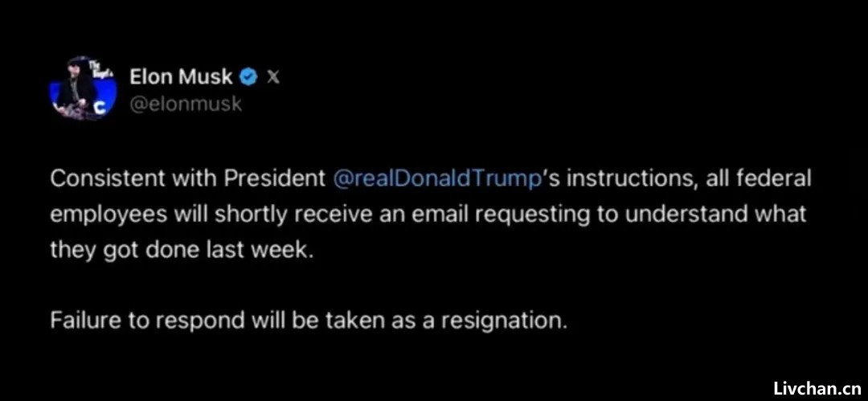
Task: Open the @elonmusk handle
Action: click(186, 104)
